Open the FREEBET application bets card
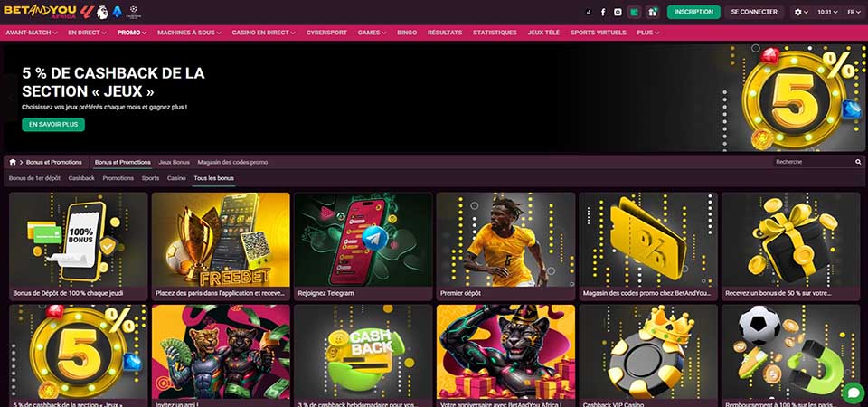The height and width of the screenshot is (407, 868). (221, 246)
